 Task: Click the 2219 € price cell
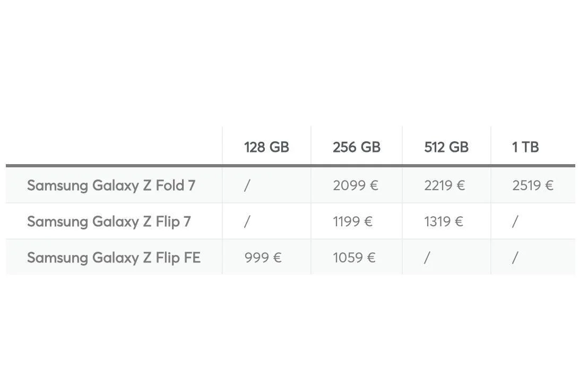(445, 185)
